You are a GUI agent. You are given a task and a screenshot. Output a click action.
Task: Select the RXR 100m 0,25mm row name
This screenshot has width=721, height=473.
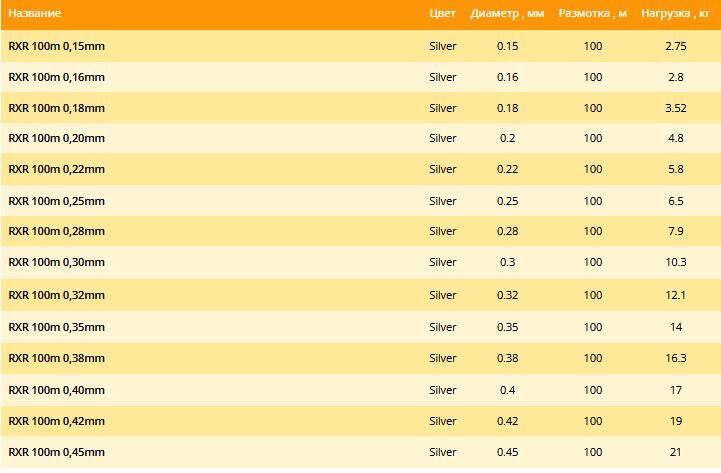click(x=57, y=201)
